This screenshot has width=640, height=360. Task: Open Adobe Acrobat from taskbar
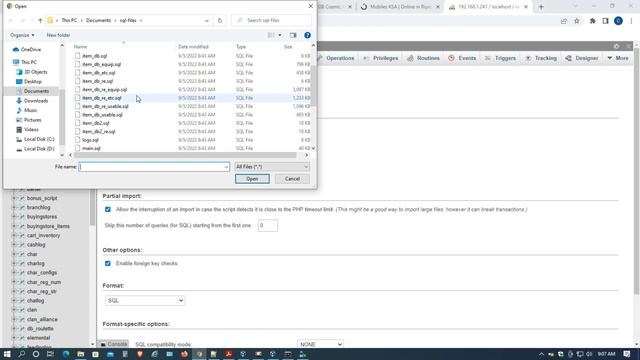tap(228, 354)
